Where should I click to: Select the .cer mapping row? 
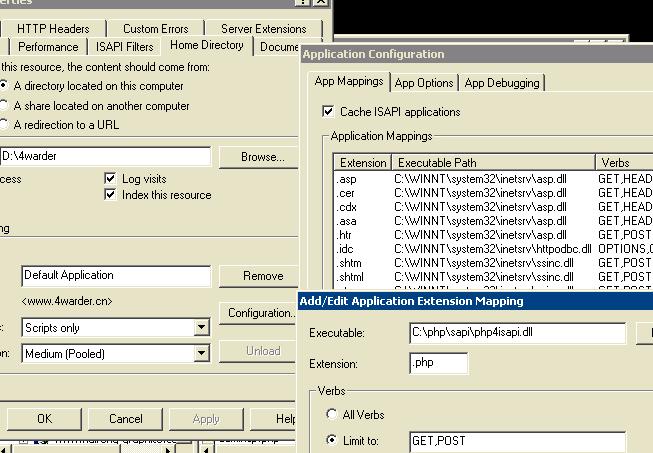click(x=493, y=193)
